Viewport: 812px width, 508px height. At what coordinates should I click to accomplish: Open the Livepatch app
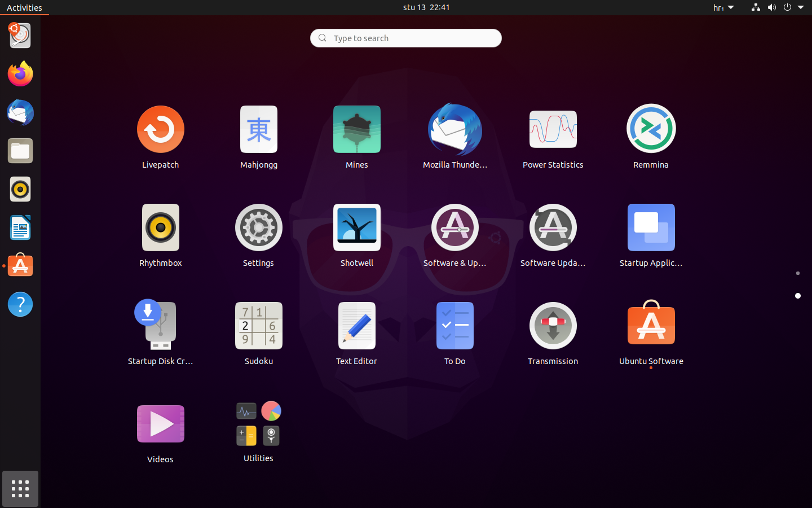click(x=160, y=137)
